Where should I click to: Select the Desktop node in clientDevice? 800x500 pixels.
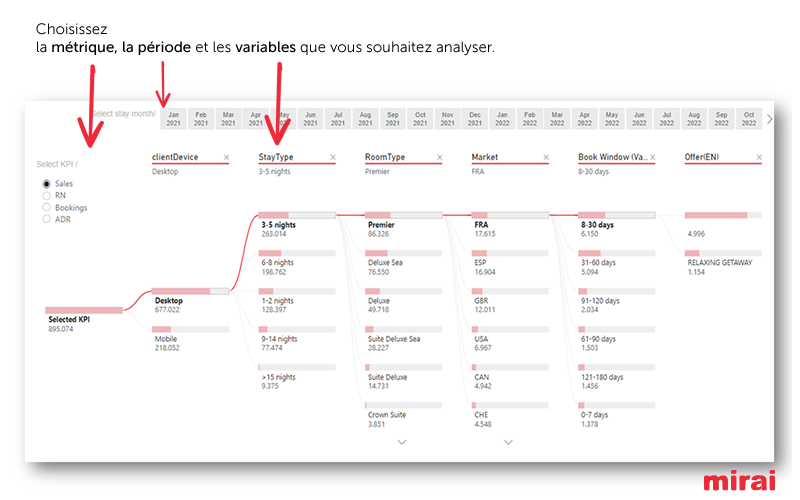pyautogui.click(x=191, y=291)
